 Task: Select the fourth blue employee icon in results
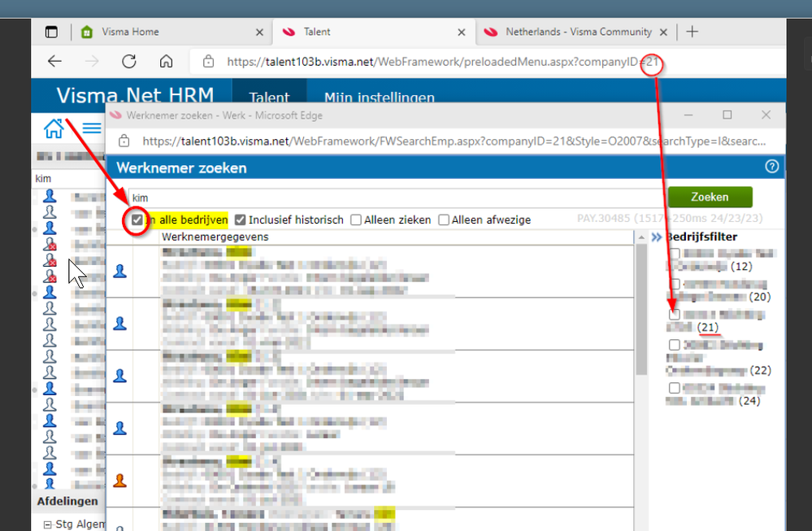pos(119,428)
